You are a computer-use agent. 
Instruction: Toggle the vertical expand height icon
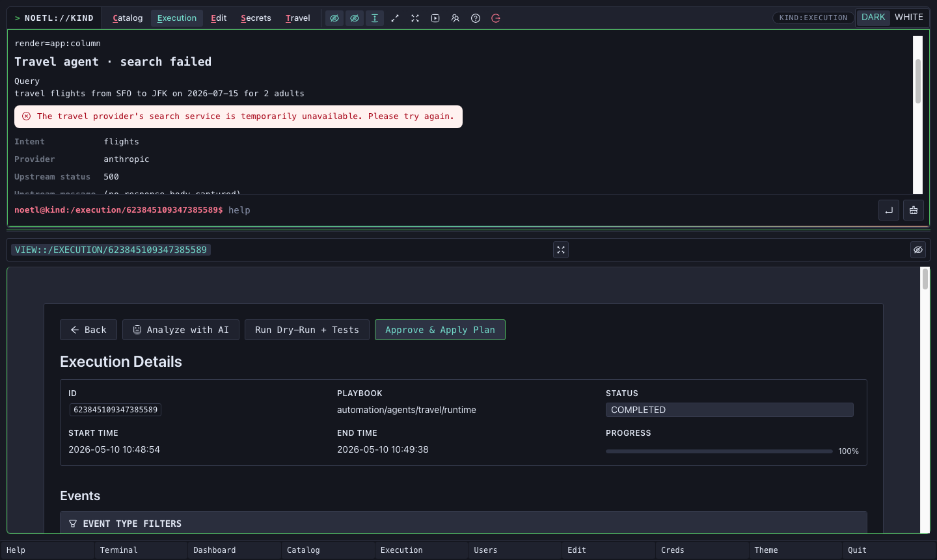coord(375,18)
